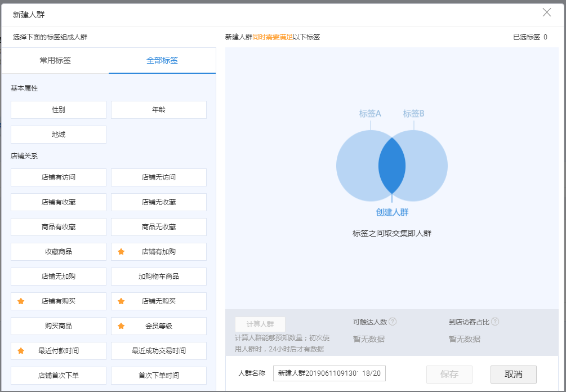Switch to 常用标签 tab
This screenshot has height=392, width=566.
pos(55,60)
